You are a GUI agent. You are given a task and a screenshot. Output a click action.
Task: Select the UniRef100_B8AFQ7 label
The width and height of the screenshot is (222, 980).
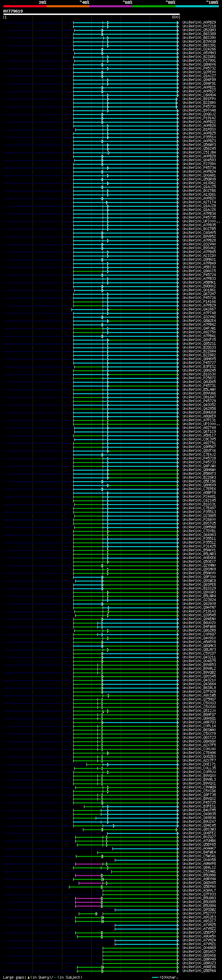click(199, 714)
